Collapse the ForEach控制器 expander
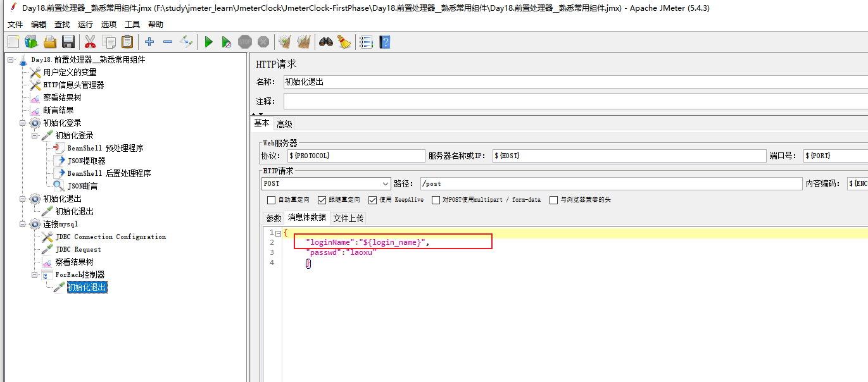868x382 pixels. coord(35,274)
